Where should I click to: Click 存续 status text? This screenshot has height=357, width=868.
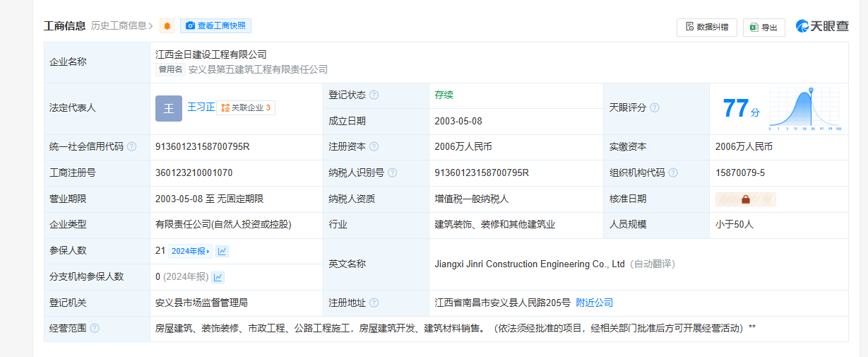point(444,95)
